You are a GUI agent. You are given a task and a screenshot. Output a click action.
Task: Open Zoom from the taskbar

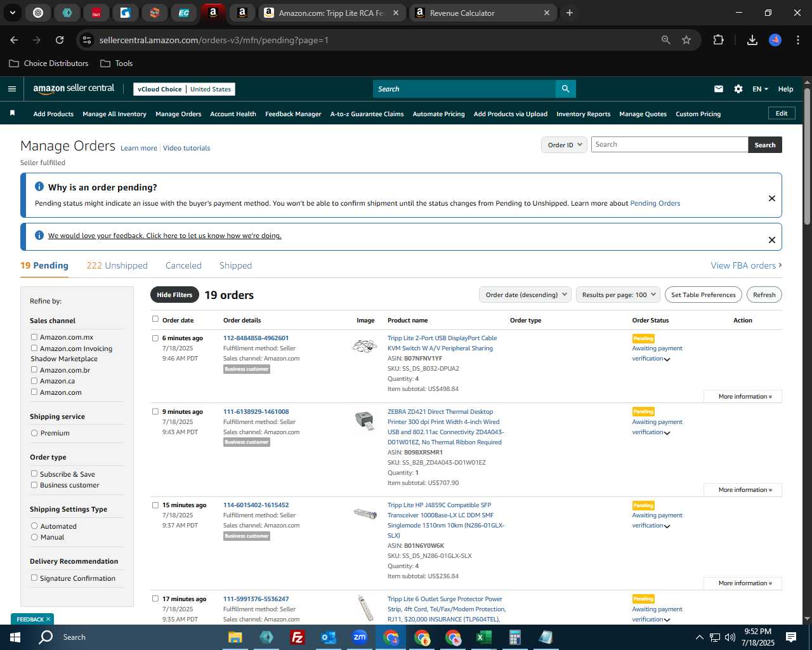pyautogui.click(x=360, y=637)
